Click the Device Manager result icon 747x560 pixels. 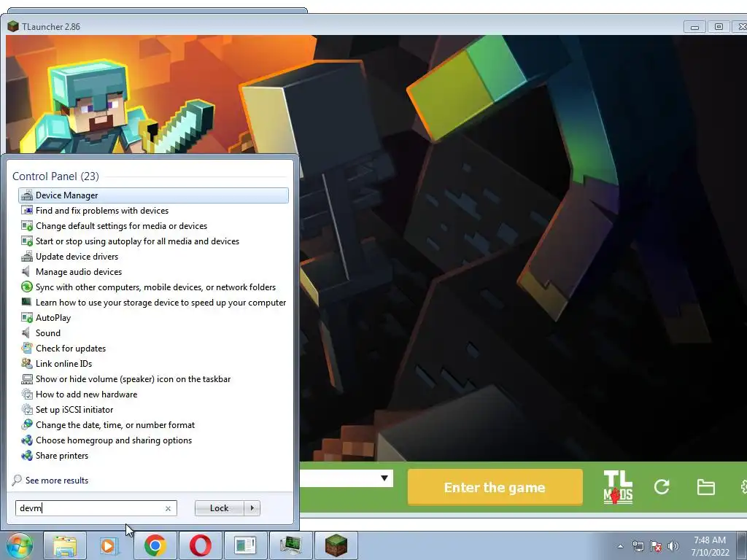pos(27,195)
